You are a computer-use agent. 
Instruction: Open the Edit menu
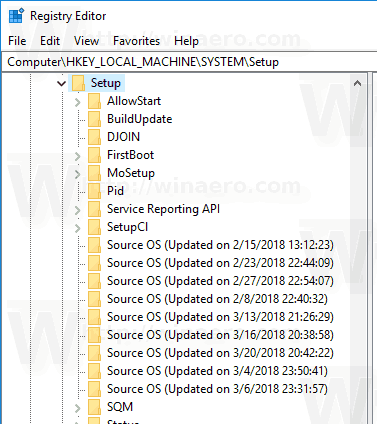click(x=50, y=41)
